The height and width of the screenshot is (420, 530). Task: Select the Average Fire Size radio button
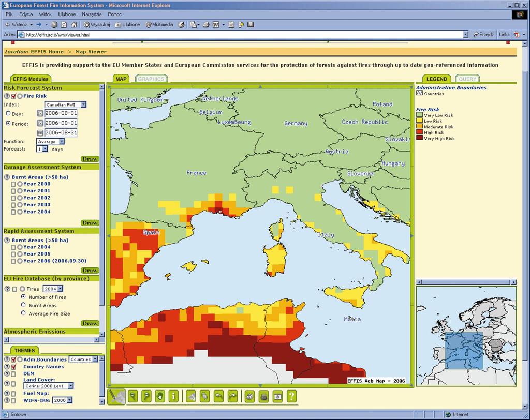click(23, 313)
